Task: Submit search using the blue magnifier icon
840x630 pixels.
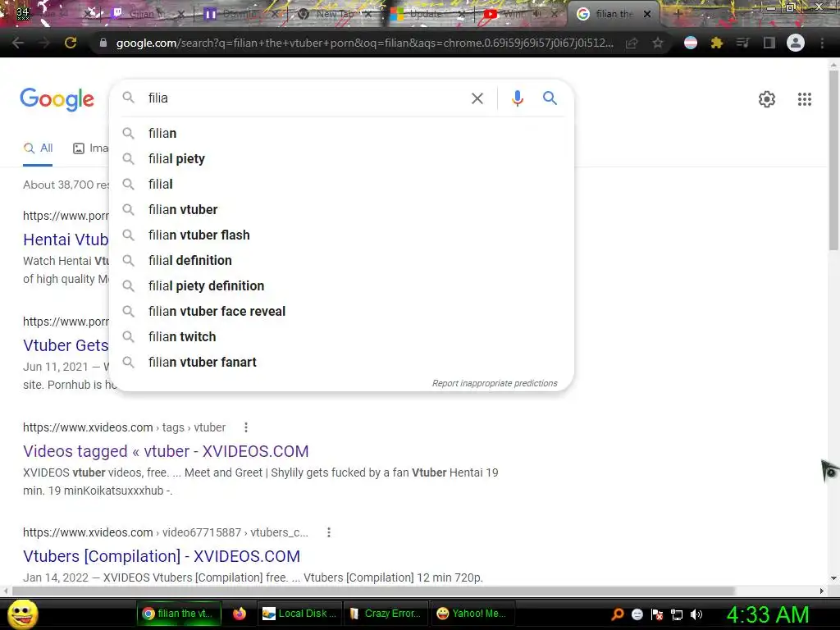Action: [x=550, y=98]
